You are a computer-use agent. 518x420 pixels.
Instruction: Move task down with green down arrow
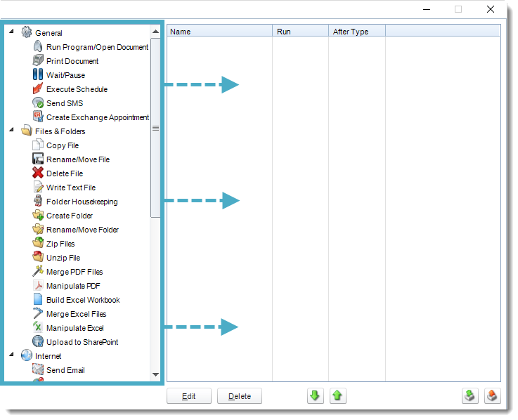315,395
